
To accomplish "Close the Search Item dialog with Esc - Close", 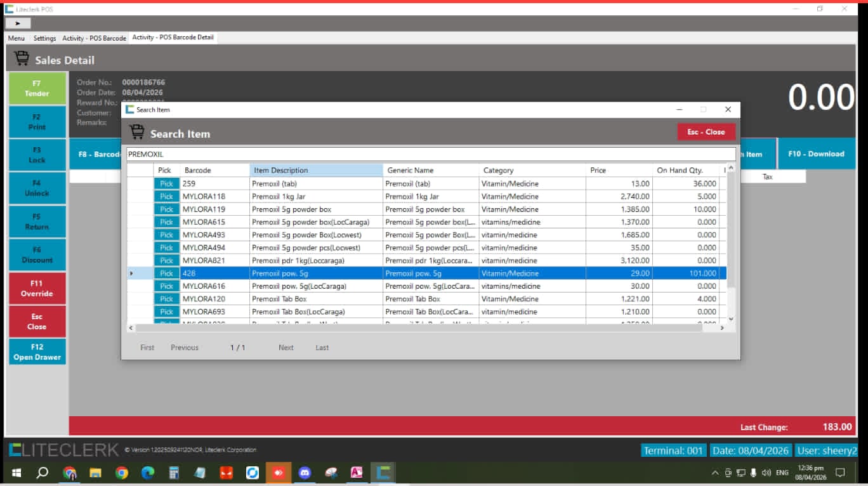I will (x=706, y=132).
